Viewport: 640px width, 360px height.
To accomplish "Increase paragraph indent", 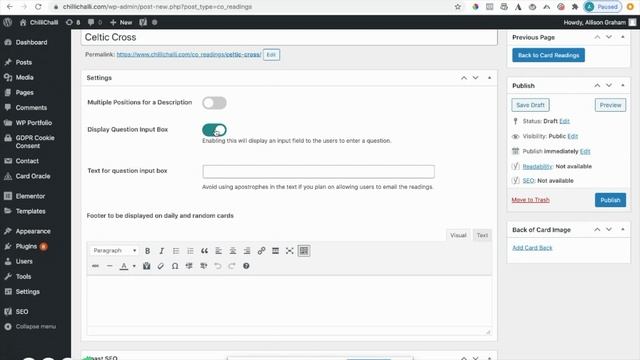I will click(203, 266).
